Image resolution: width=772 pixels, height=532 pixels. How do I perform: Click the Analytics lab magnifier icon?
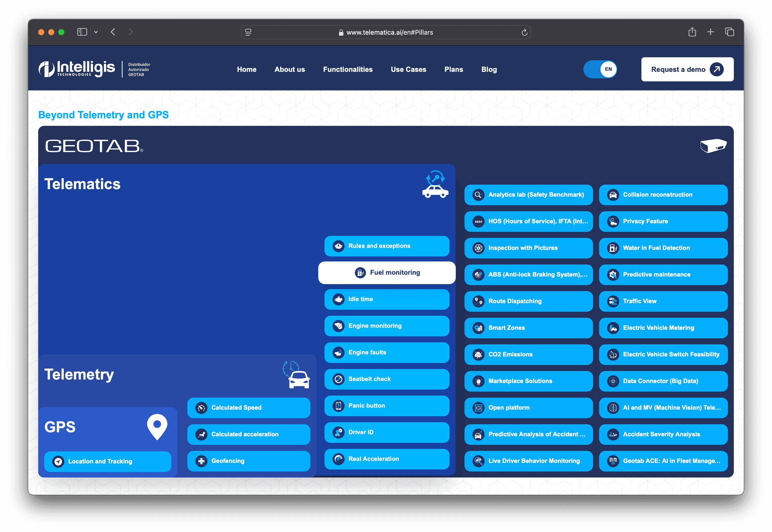(x=478, y=195)
